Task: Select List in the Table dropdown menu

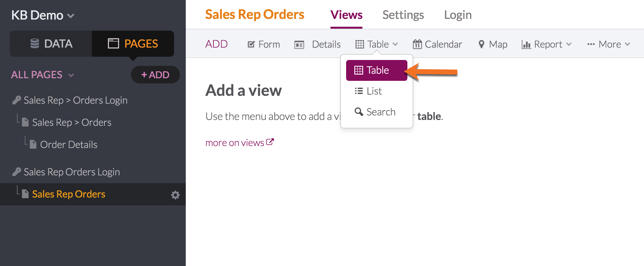Action: [373, 91]
